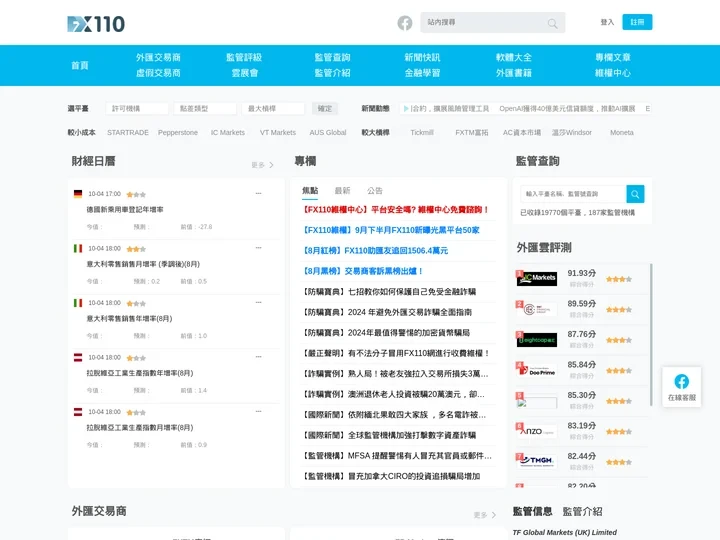
Task: Open 新聞快訊 navigation item
Action: pyautogui.click(x=422, y=57)
